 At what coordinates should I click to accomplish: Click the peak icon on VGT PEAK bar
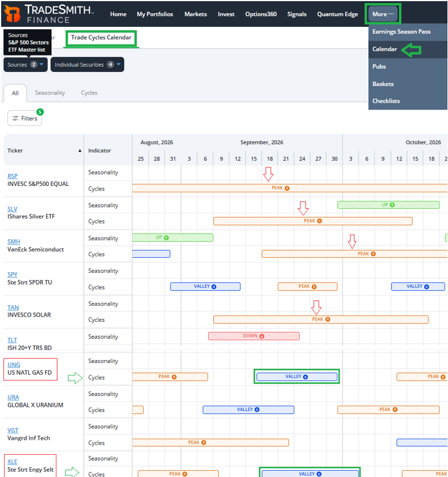[203, 442]
